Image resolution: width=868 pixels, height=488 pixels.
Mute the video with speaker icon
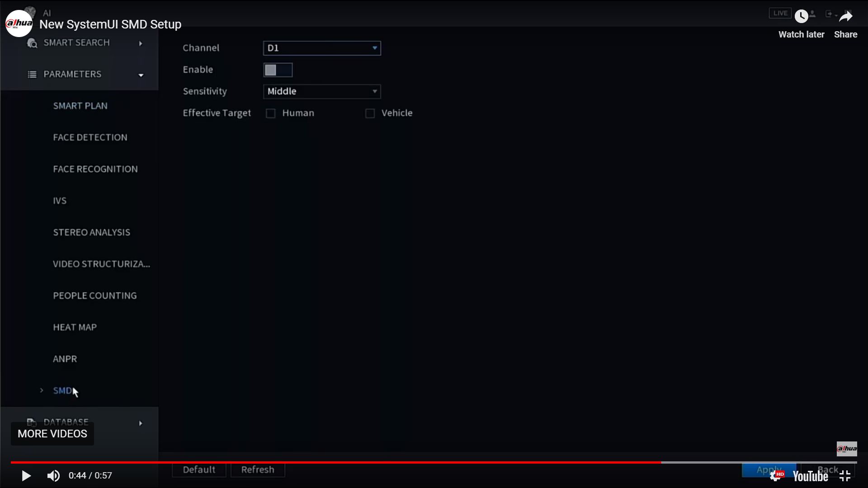pyautogui.click(x=53, y=476)
